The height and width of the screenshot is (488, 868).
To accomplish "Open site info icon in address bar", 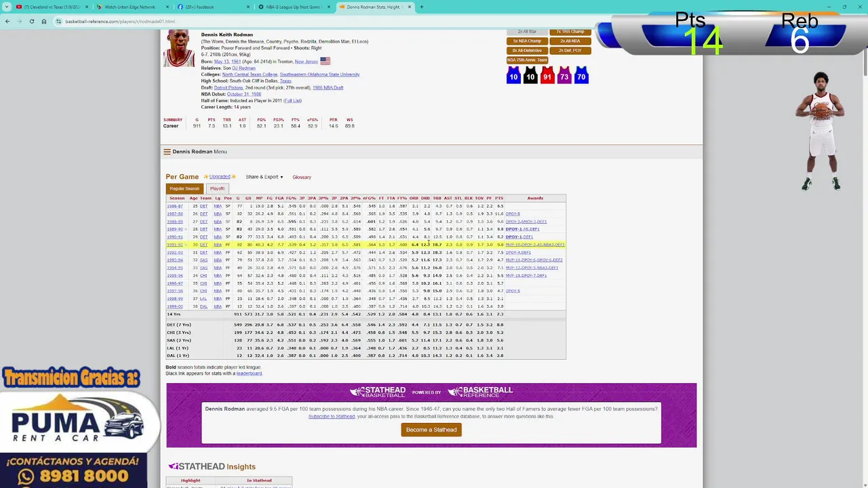I will pyautogui.click(x=59, y=21).
